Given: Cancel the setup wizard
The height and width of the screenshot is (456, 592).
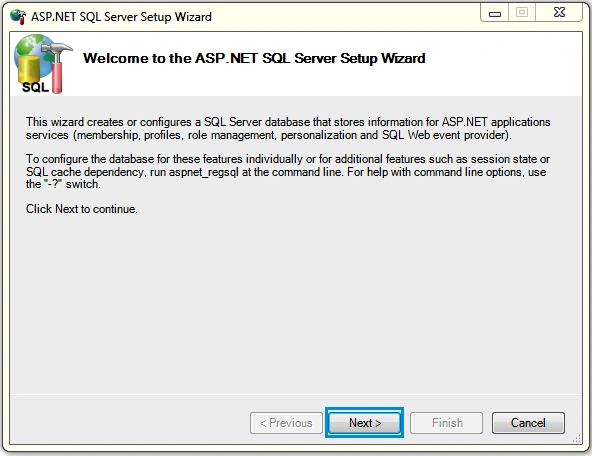Looking at the screenshot, I should click(528, 423).
